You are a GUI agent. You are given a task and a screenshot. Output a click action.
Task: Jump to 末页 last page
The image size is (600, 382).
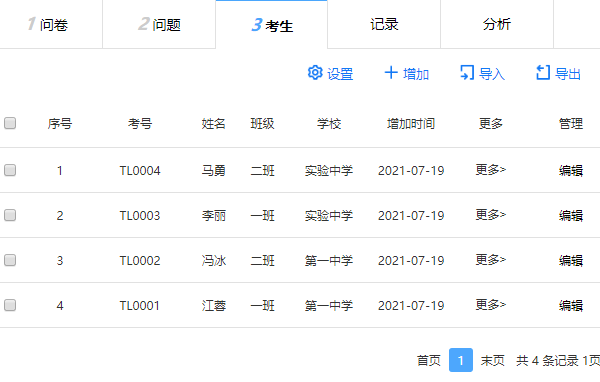click(x=492, y=360)
